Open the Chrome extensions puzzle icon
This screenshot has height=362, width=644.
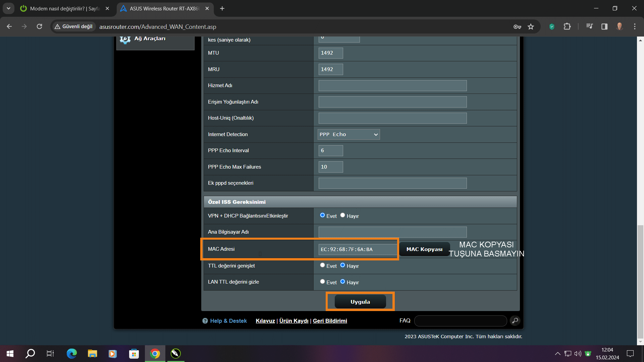(567, 26)
